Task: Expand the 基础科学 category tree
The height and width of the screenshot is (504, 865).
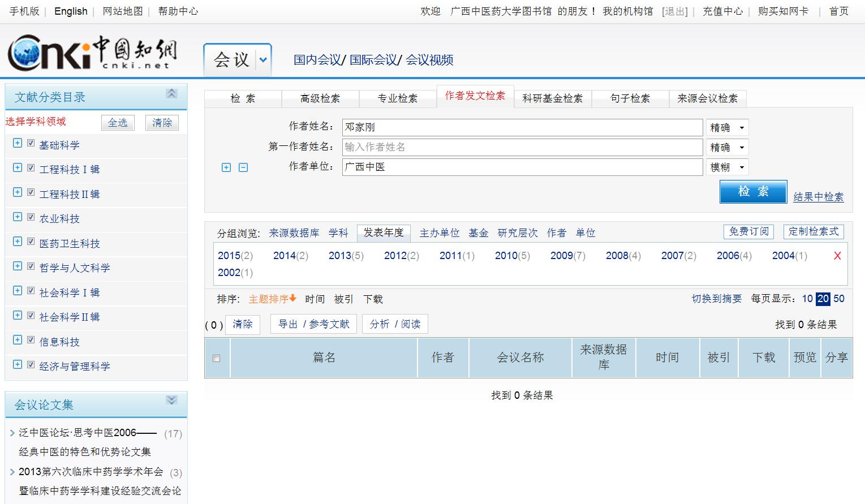Action: (18, 144)
